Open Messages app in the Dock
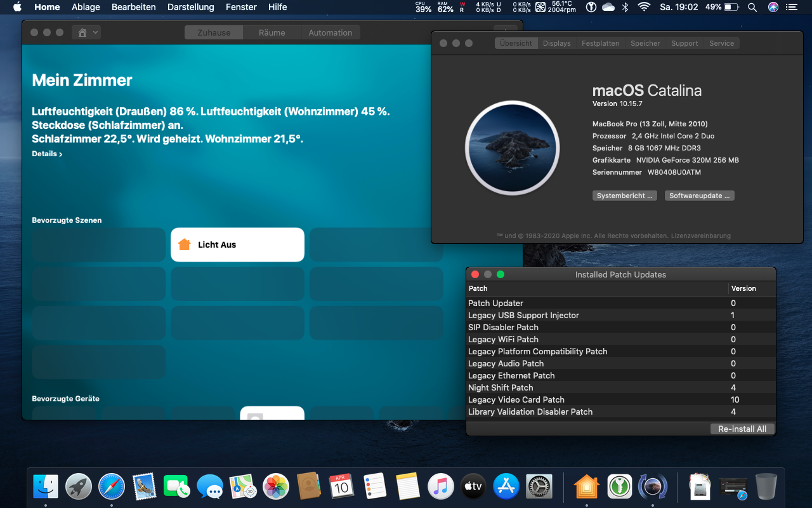This screenshot has width=812, height=508. (x=210, y=487)
